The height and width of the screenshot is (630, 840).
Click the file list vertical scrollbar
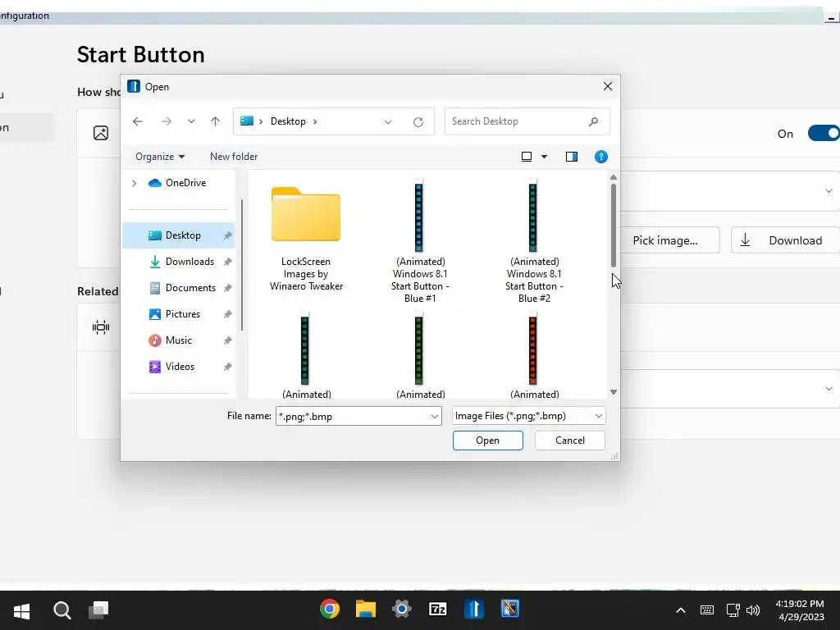tap(614, 225)
